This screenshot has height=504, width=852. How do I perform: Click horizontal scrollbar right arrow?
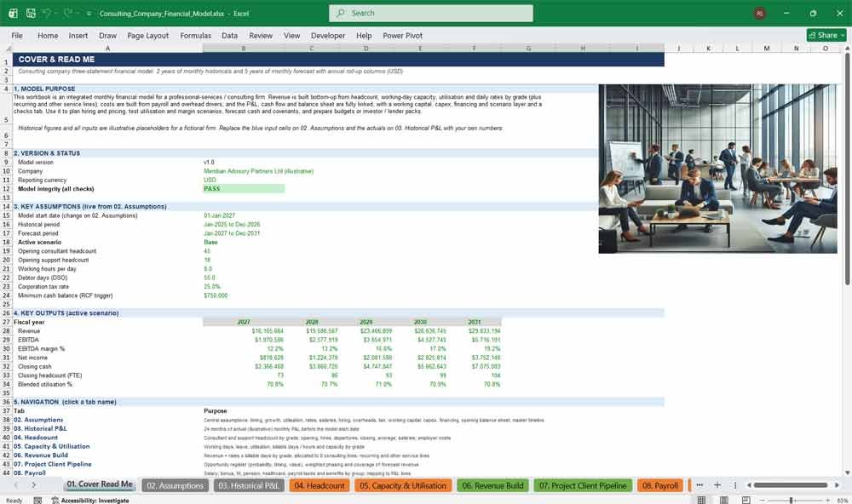(x=837, y=485)
